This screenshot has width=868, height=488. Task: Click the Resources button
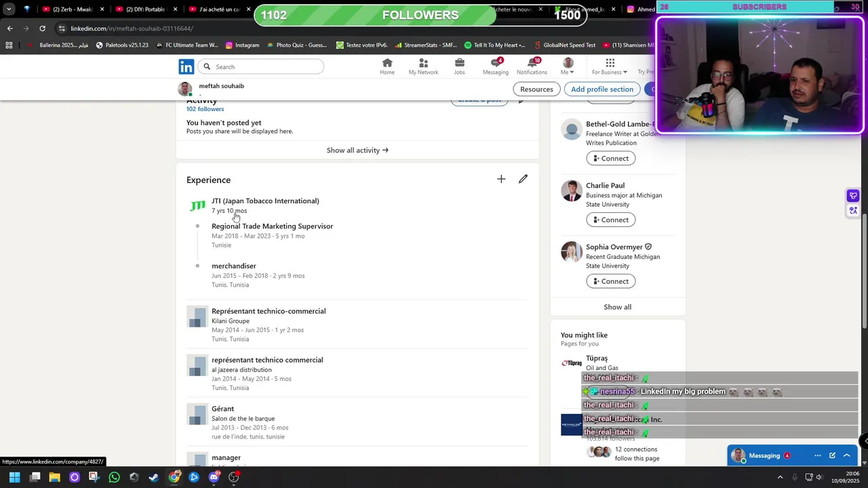(537, 89)
